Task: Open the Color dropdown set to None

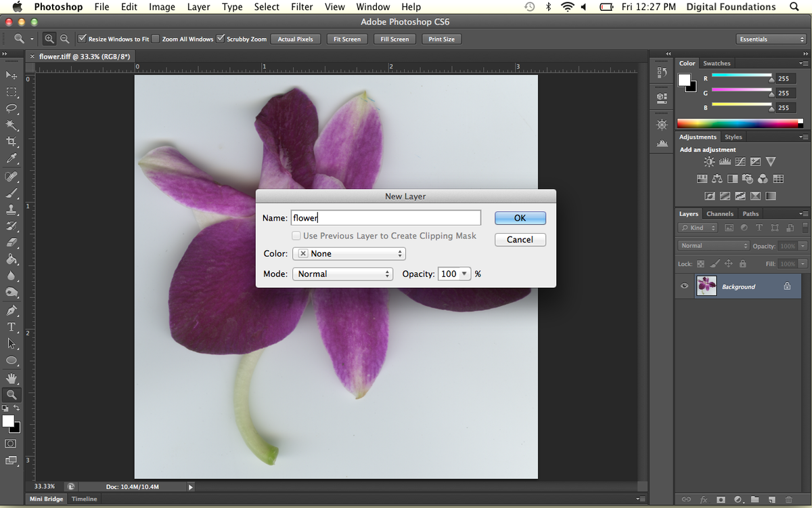Action: point(348,254)
